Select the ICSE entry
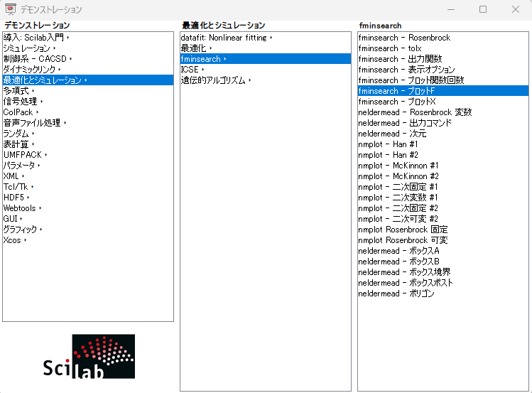 [x=190, y=70]
